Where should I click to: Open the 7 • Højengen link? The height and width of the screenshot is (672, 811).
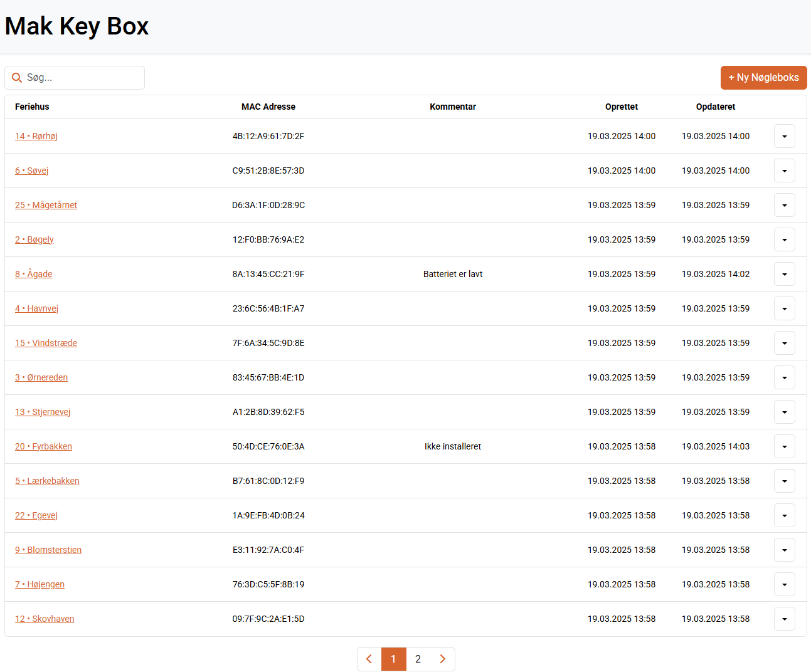click(x=40, y=584)
